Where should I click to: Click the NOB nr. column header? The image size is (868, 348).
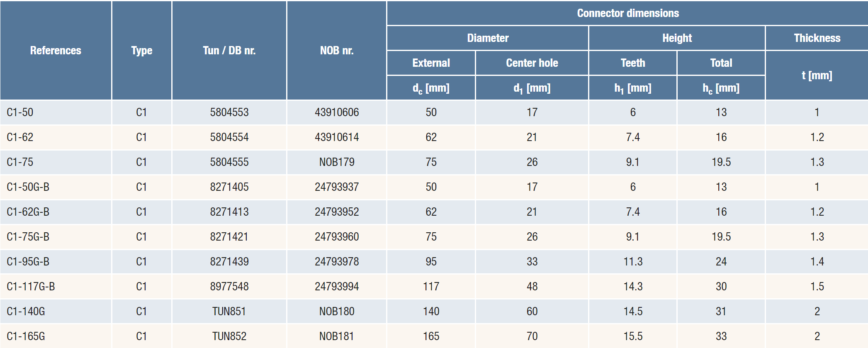coord(336,51)
